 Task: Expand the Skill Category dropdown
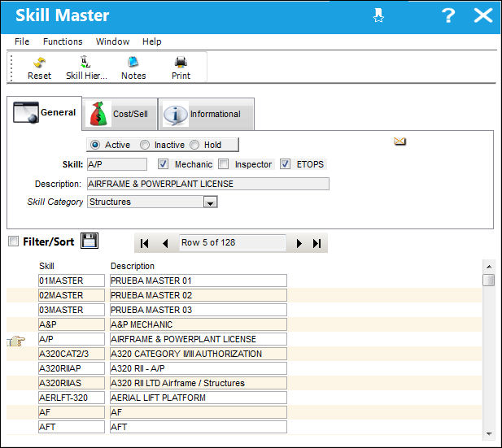[211, 202]
